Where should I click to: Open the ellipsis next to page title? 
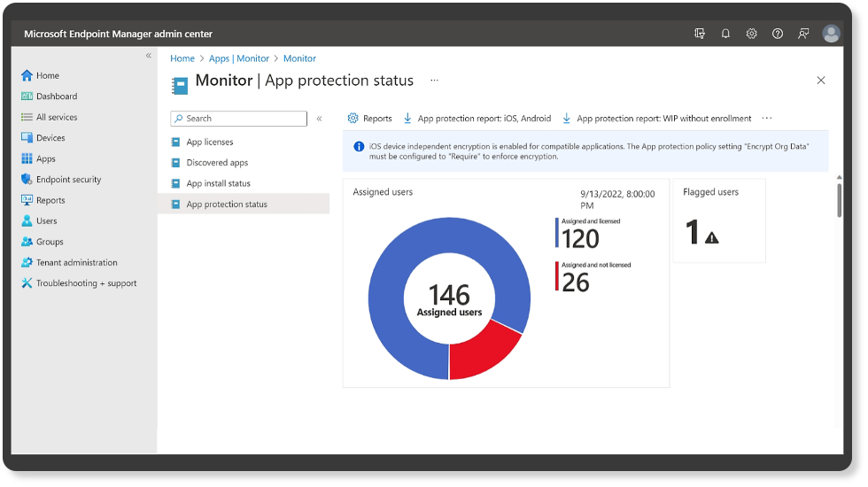point(434,81)
